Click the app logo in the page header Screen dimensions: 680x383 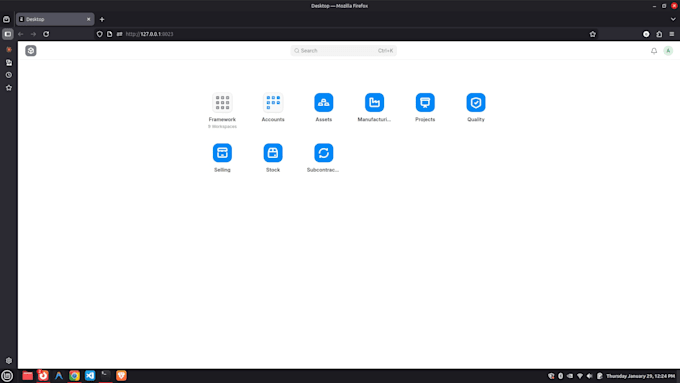[x=31, y=51]
